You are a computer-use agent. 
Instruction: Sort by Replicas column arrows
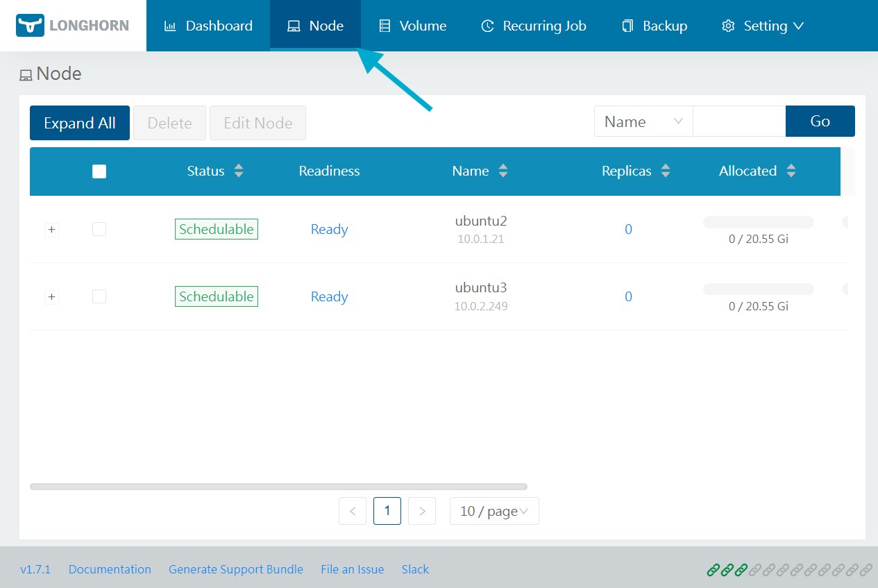coord(666,171)
